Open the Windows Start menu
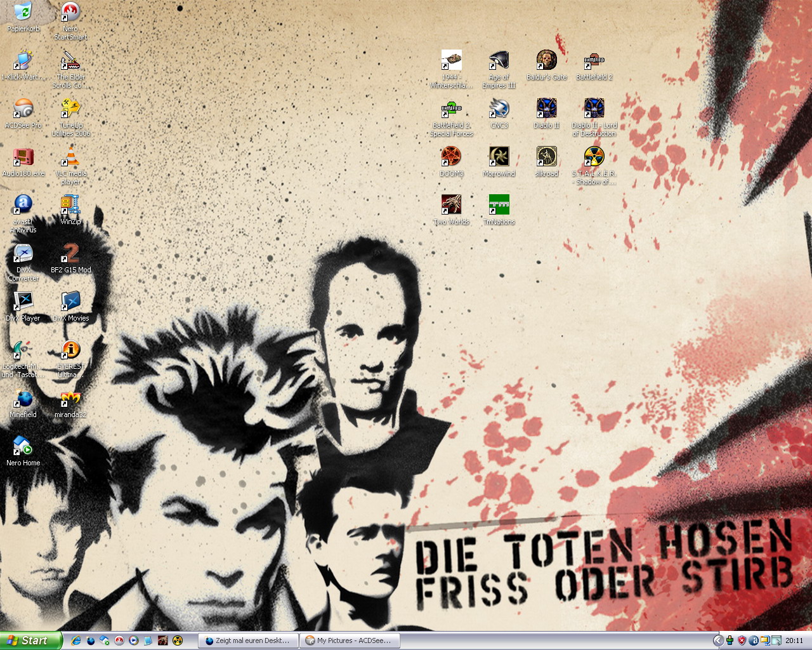Viewport: 812px width, 650px height. (31, 640)
